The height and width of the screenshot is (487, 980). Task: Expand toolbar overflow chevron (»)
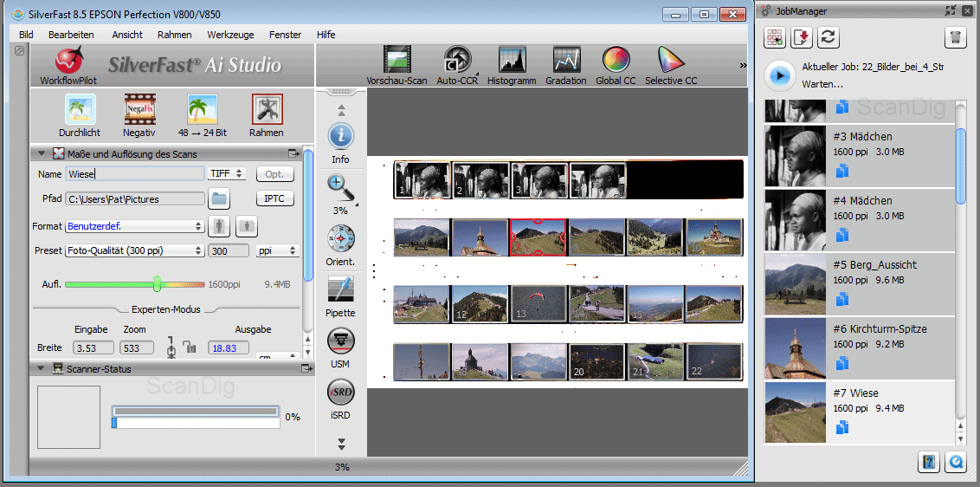[743, 64]
